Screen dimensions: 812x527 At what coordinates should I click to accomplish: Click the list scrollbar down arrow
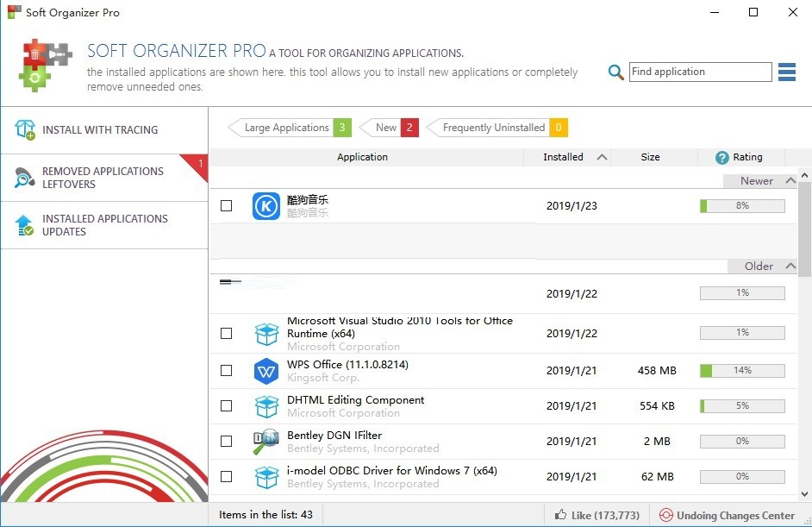coord(804,494)
